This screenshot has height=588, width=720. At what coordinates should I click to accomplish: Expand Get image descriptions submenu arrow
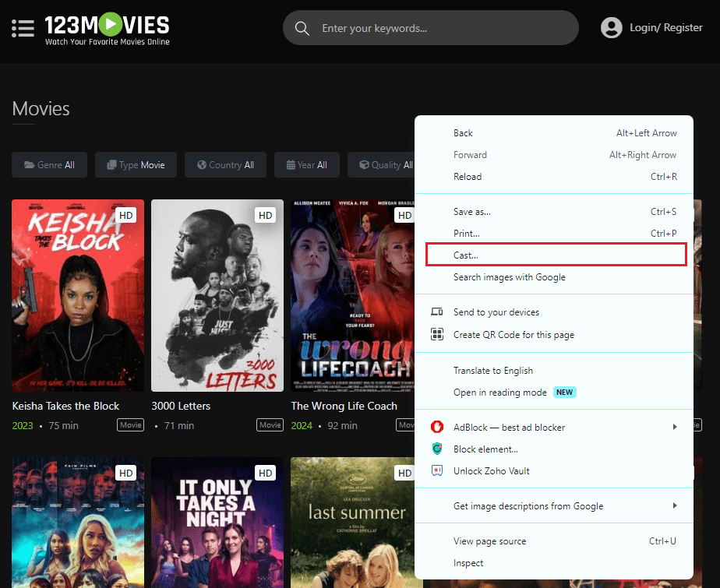[675, 506]
